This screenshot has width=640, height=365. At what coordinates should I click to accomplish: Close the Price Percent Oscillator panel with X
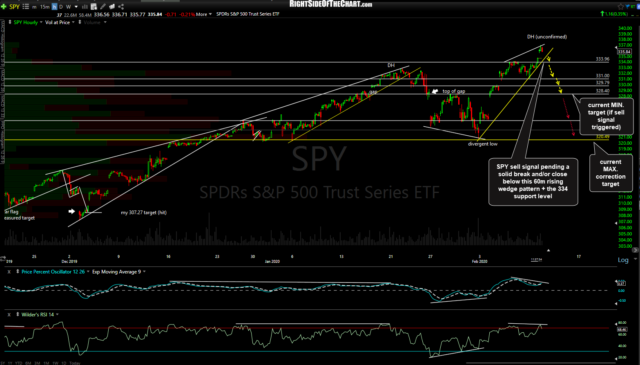9,272
